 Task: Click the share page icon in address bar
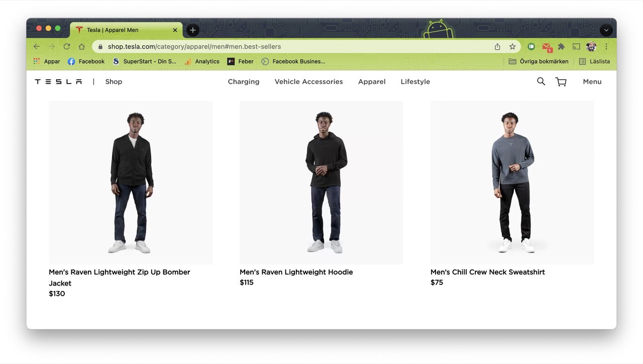pos(497,47)
